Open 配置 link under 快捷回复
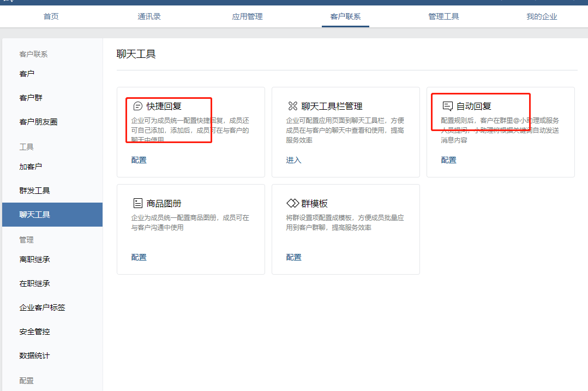Viewport: 588px width, 391px height. click(x=139, y=160)
